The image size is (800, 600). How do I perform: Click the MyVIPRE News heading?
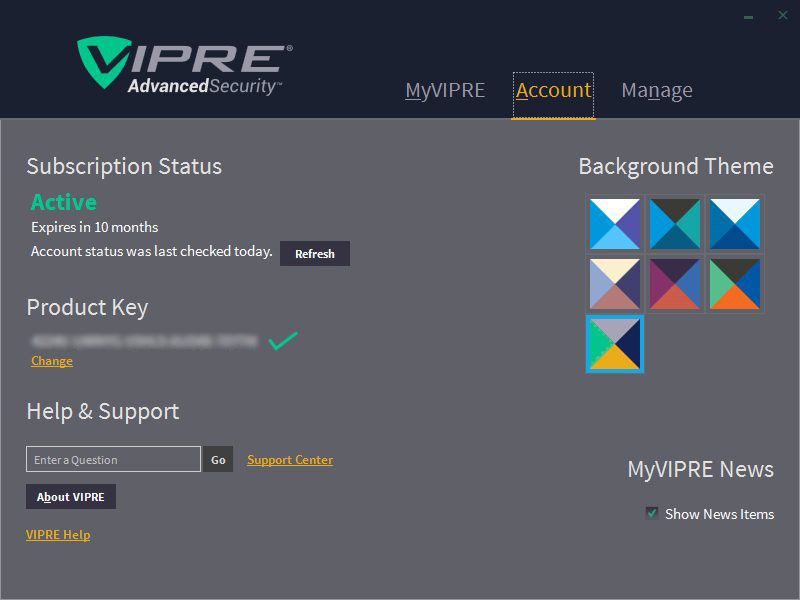pos(701,469)
